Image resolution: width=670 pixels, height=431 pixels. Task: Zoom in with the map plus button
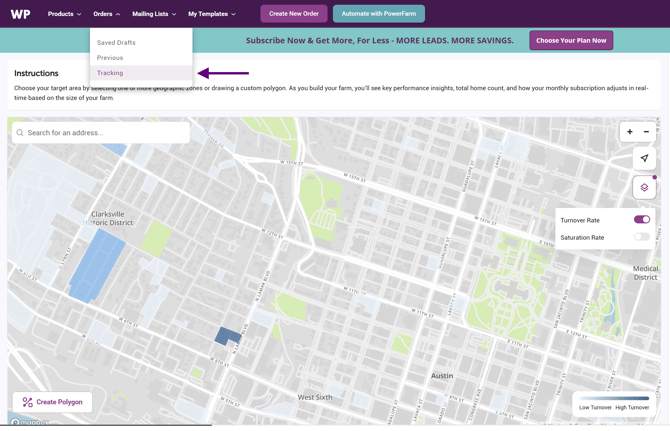(x=629, y=132)
